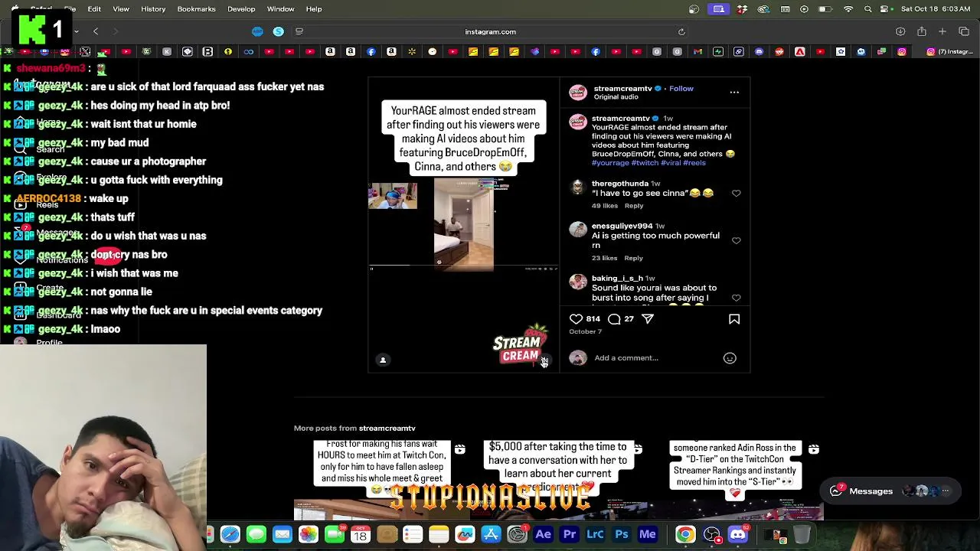Open Spotlight search in menu bar
The width and height of the screenshot is (980, 551).
[867, 9]
